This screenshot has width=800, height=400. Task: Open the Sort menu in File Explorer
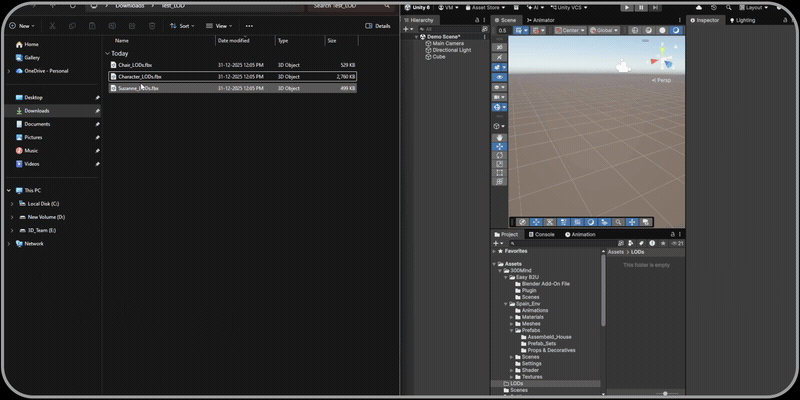pos(180,26)
